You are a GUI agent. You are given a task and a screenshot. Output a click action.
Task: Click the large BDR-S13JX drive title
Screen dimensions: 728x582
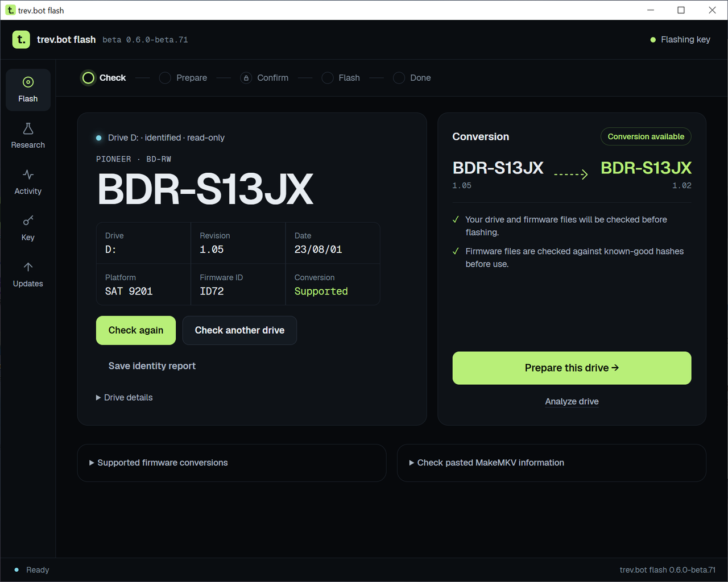205,189
